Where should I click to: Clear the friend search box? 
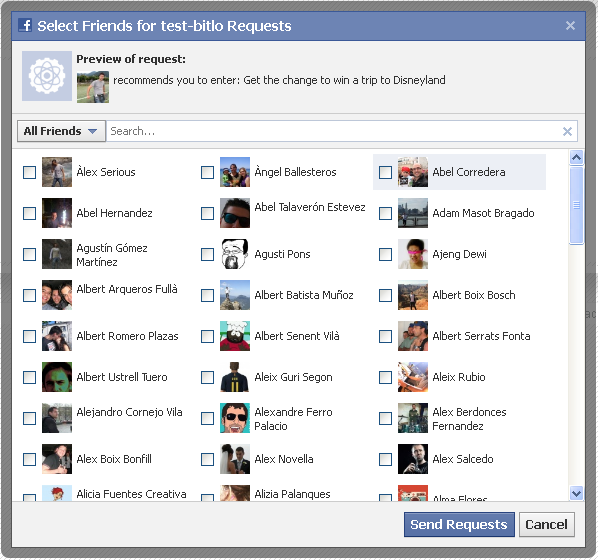click(x=567, y=132)
